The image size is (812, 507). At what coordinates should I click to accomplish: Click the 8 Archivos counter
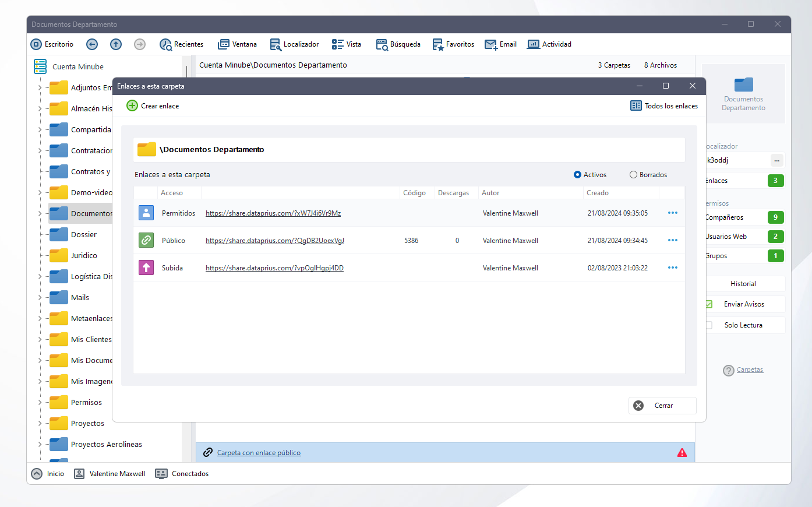[661, 65]
